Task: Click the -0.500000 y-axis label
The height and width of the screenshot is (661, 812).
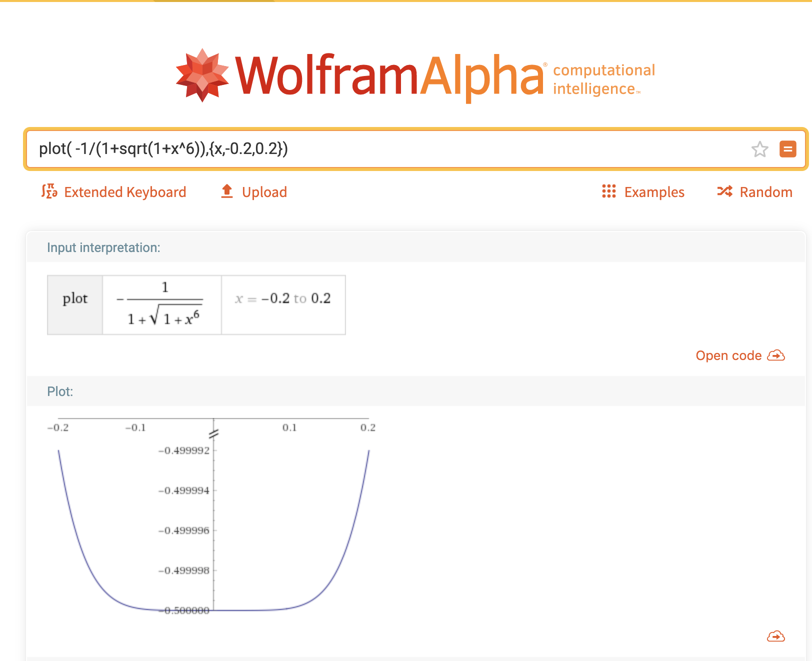Action: [x=184, y=610]
